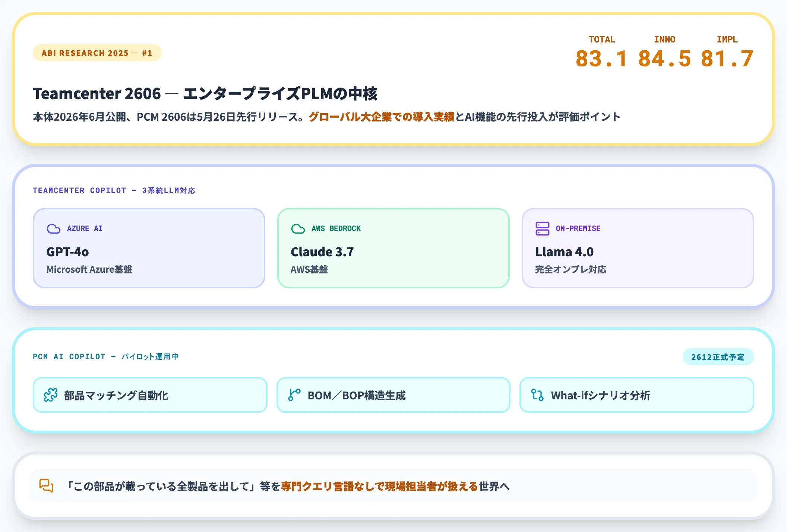The image size is (787, 532).
Task: Click the Teamcenter 2606 headline
Action: point(205,94)
